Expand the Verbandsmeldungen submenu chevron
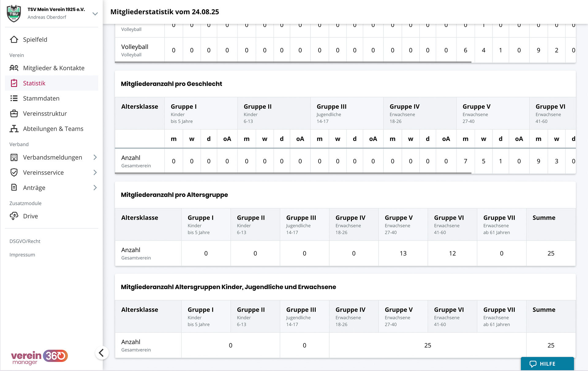Screen dimensions: 588x371 pyautogui.click(x=95, y=157)
